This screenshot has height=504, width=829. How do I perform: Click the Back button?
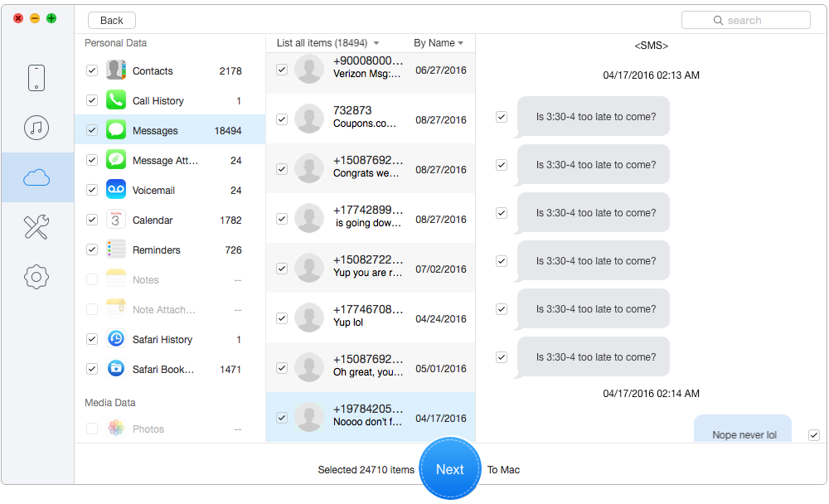(x=112, y=20)
